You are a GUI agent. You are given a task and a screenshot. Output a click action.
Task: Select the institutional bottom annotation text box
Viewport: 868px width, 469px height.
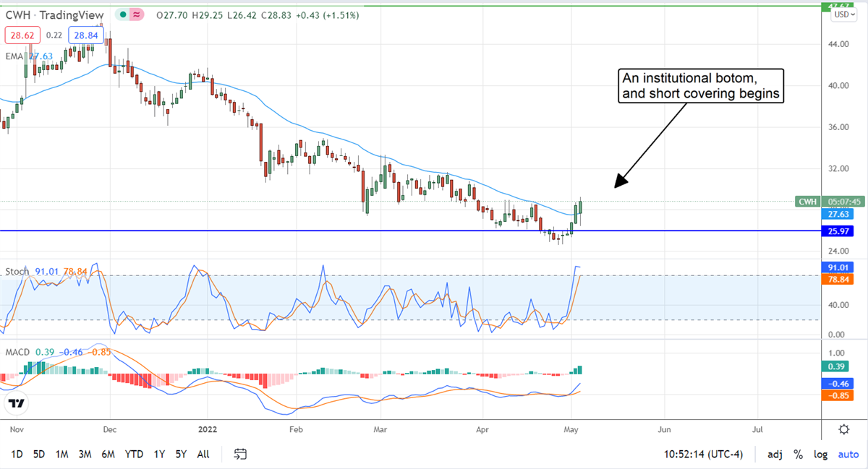pos(700,86)
